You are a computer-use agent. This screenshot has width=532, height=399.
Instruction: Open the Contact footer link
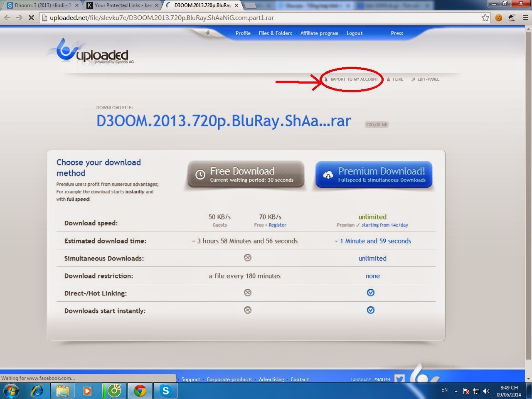click(x=300, y=379)
